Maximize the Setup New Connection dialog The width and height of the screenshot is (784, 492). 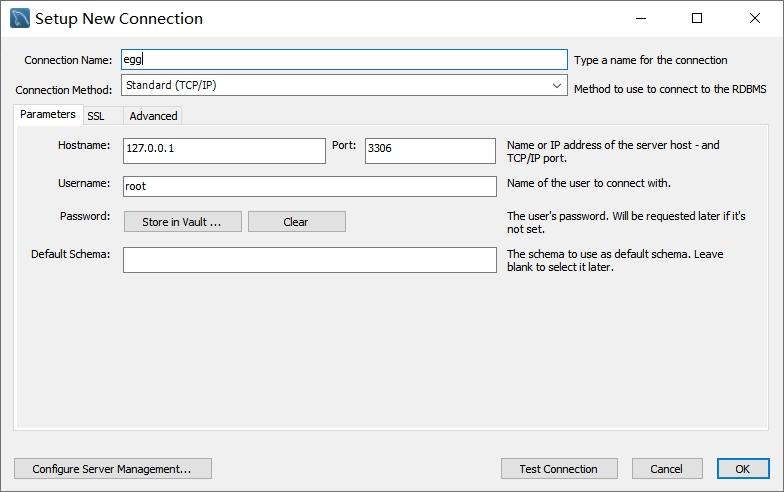point(697,18)
